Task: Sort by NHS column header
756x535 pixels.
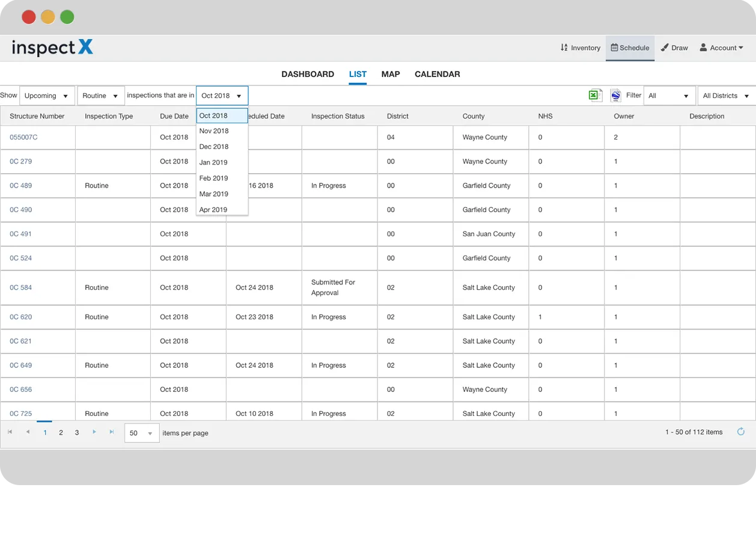Action: 545,116
